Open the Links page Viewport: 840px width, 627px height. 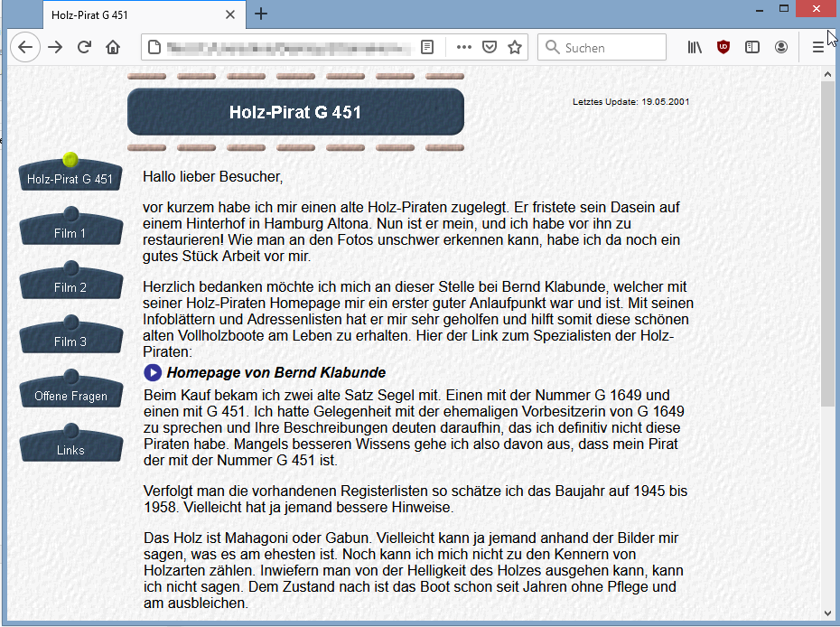pos(70,444)
